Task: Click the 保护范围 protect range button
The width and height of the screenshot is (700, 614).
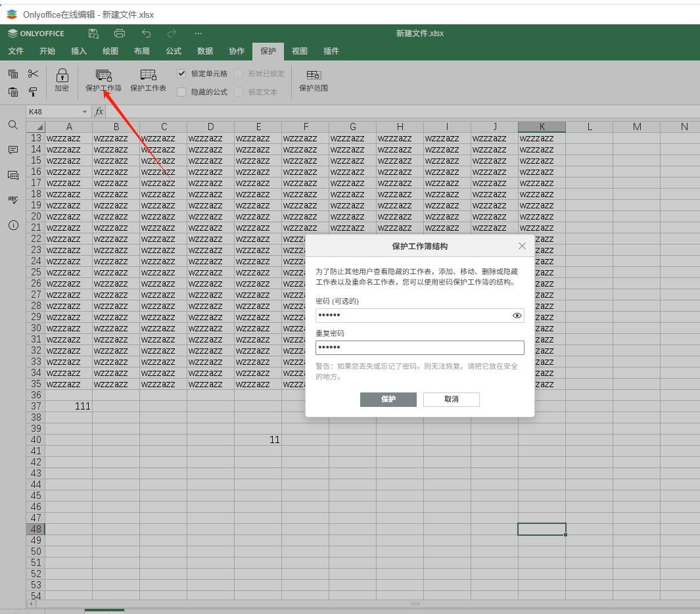Action: point(314,80)
